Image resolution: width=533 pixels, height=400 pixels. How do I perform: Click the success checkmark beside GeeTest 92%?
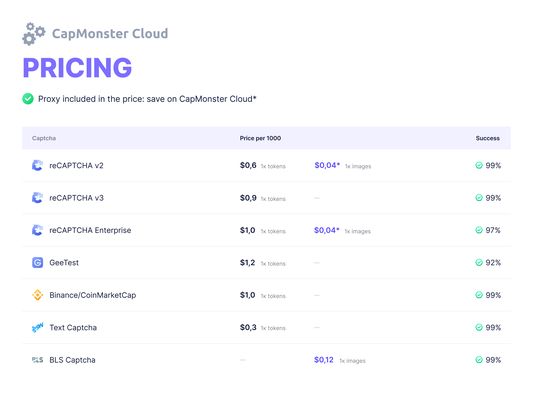(x=479, y=263)
